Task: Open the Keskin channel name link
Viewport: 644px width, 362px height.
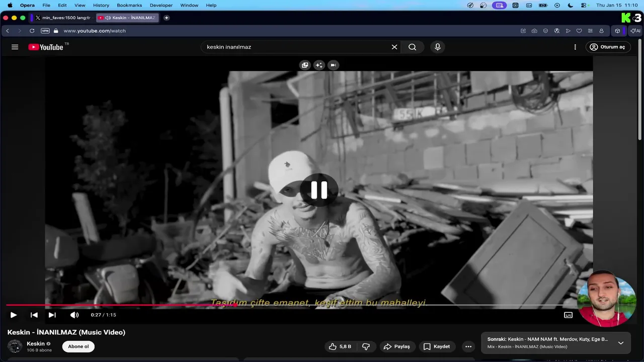Action: click(36, 343)
